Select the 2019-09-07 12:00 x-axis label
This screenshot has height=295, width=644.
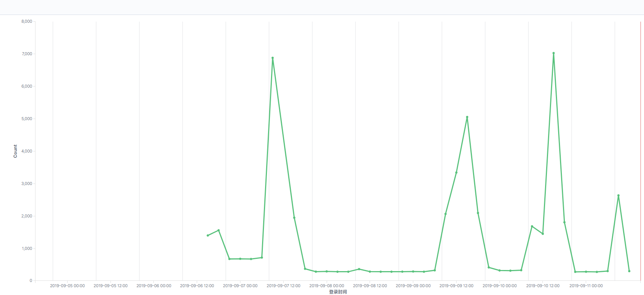(x=283, y=286)
